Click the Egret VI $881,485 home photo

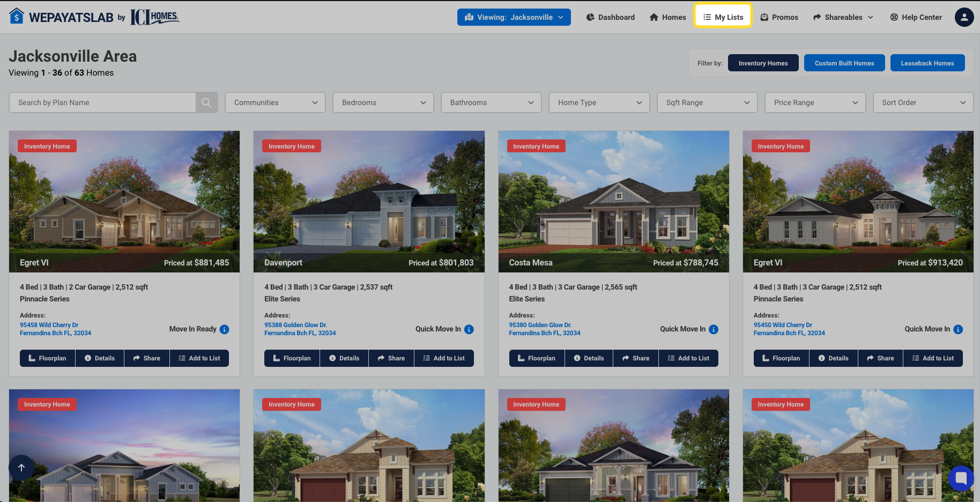124,202
